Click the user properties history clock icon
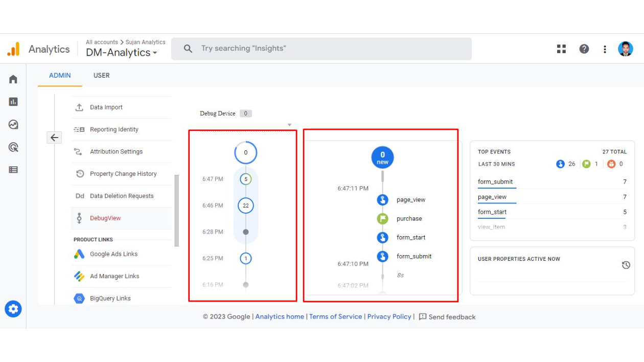This screenshot has height=362, width=644. coord(626,265)
